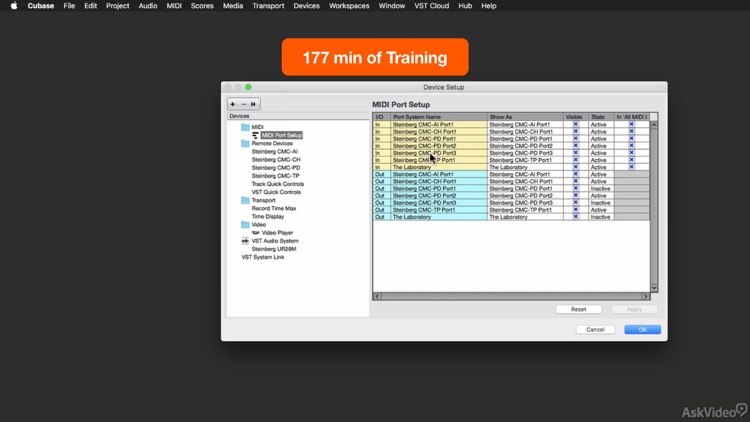This screenshot has height=422, width=750.
Task: Click Active state of Out CMC-TP Port1
Action: click(x=601, y=210)
